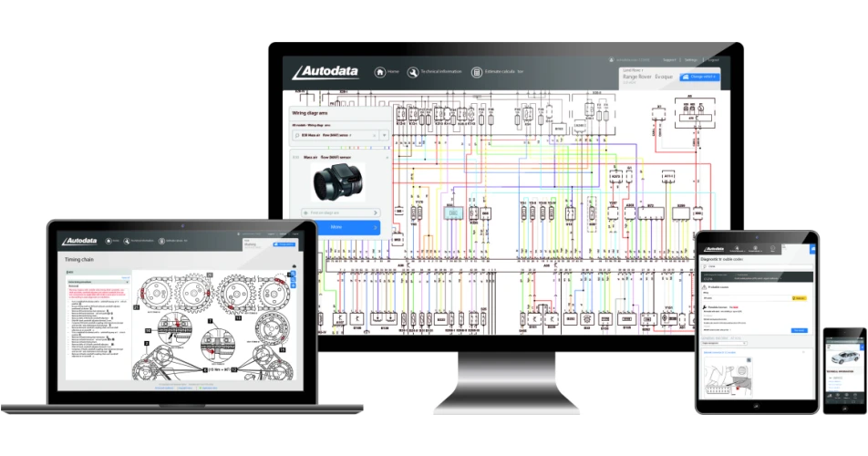The image size is (868, 456).
Task: Close the Mass air flow sensor card
Action: (x=387, y=158)
